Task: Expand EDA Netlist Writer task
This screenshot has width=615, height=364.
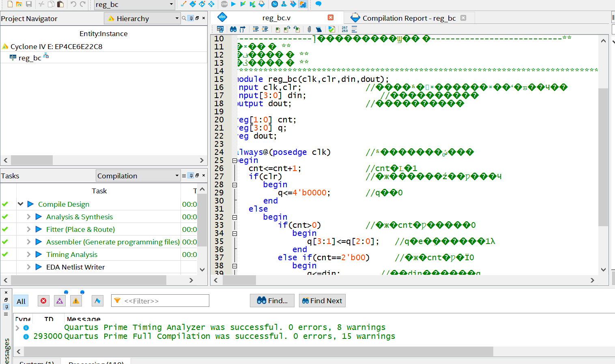Action: 28,267
